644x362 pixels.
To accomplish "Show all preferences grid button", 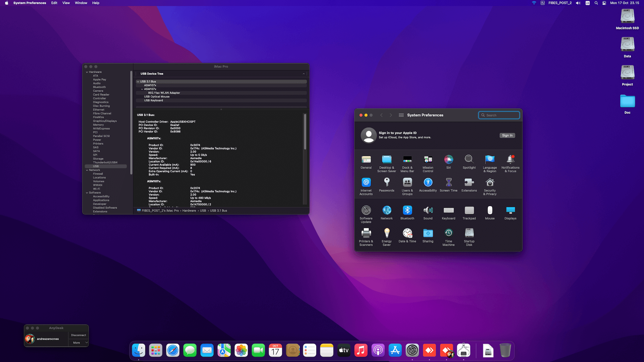I will [x=401, y=115].
